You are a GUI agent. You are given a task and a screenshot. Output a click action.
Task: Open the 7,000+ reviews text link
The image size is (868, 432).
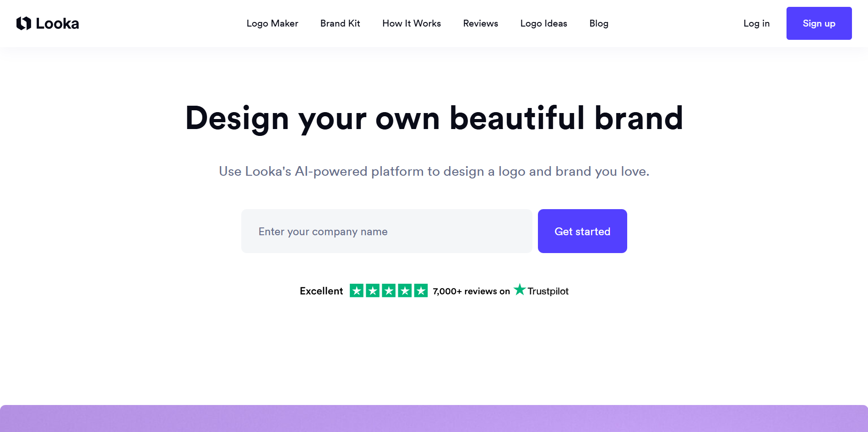(x=471, y=292)
